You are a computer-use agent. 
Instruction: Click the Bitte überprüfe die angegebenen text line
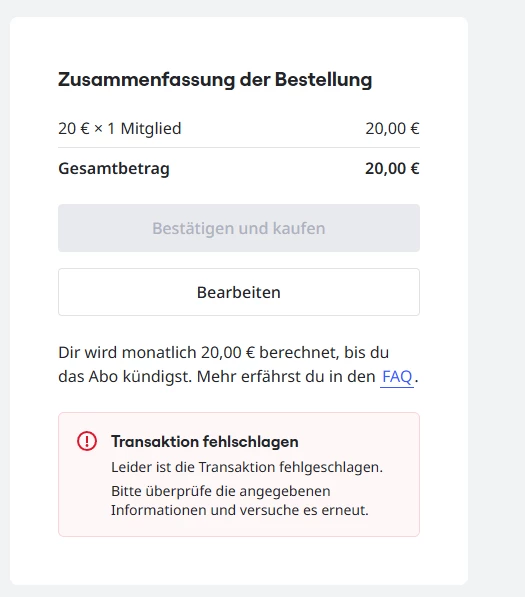[221, 491]
